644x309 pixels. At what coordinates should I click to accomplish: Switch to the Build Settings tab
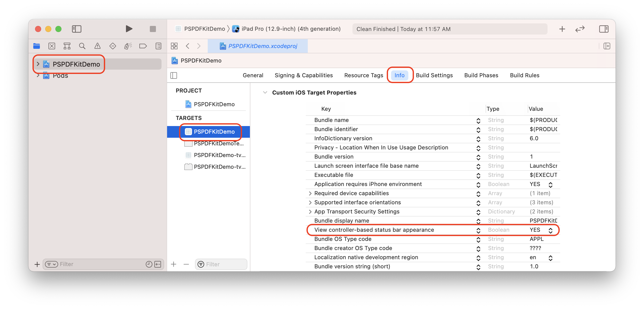click(x=434, y=75)
